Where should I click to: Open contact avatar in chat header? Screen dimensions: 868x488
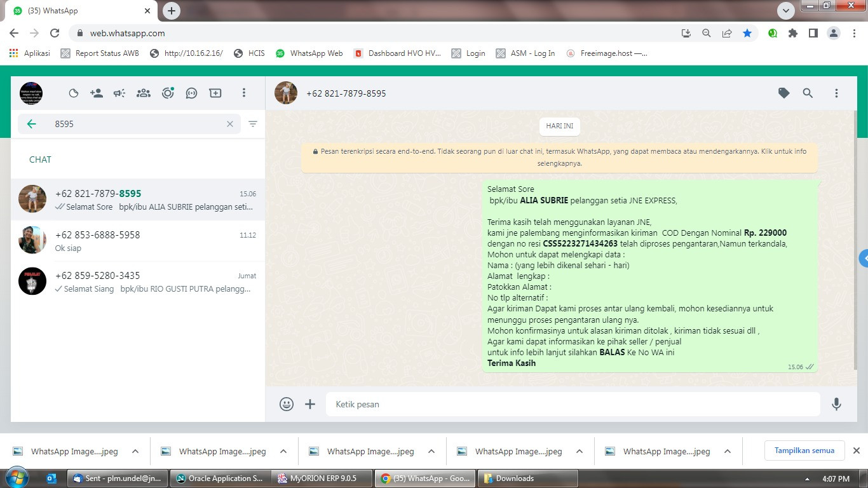tap(286, 93)
